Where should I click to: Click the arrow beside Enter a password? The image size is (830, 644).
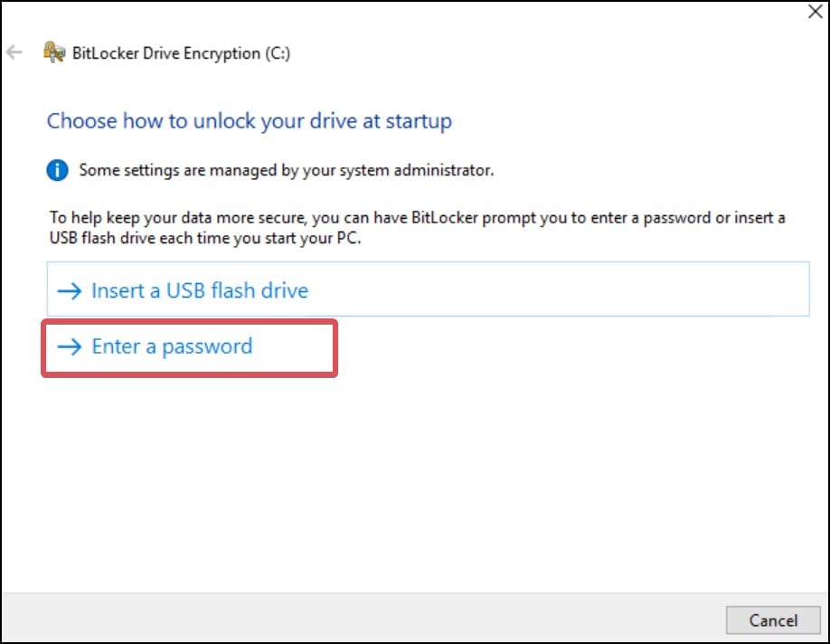point(70,347)
